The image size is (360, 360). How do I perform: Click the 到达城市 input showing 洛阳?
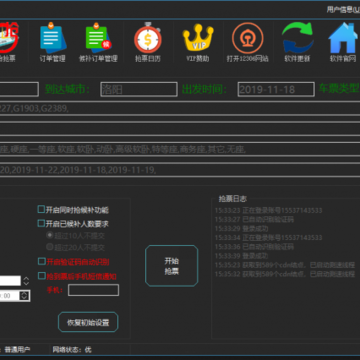pyautogui.click(x=139, y=89)
